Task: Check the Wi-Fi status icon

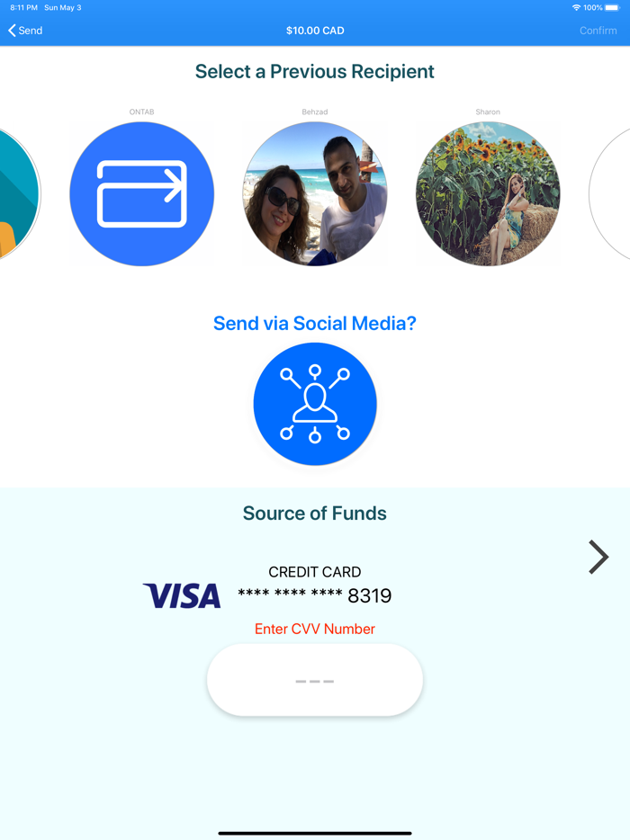Action: (x=576, y=7)
